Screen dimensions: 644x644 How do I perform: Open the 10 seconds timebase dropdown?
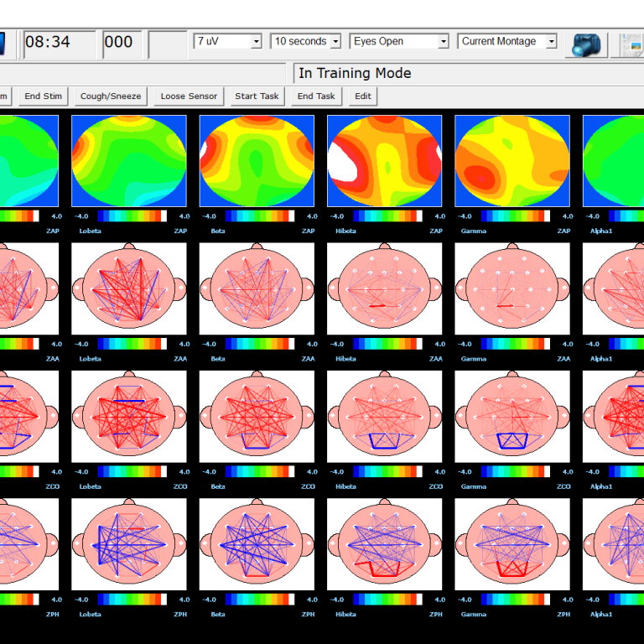[x=305, y=41]
